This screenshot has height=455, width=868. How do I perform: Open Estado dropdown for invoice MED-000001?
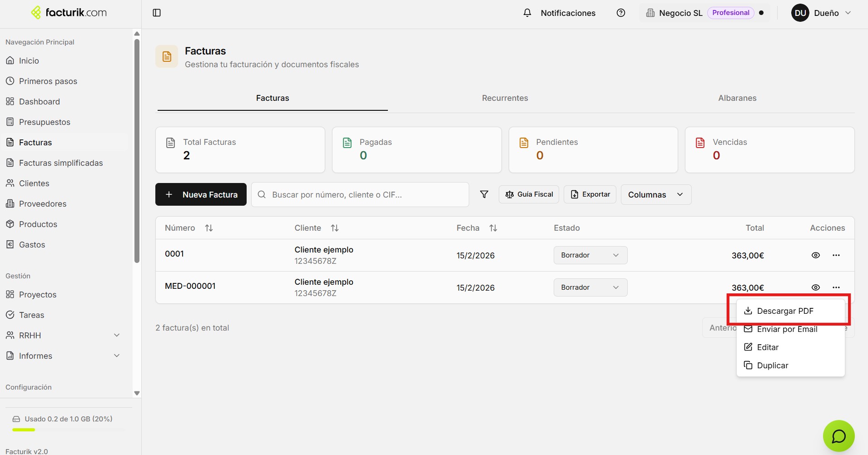click(590, 287)
